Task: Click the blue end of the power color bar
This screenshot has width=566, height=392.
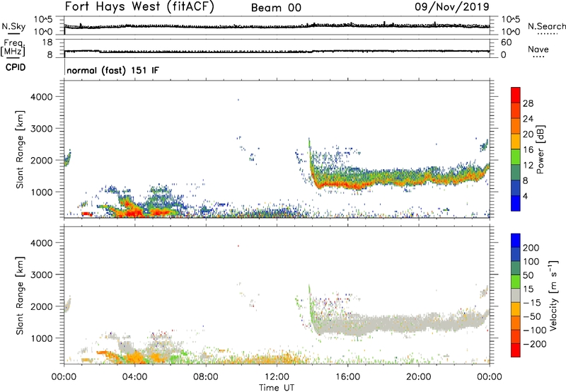Action: tap(516, 203)
